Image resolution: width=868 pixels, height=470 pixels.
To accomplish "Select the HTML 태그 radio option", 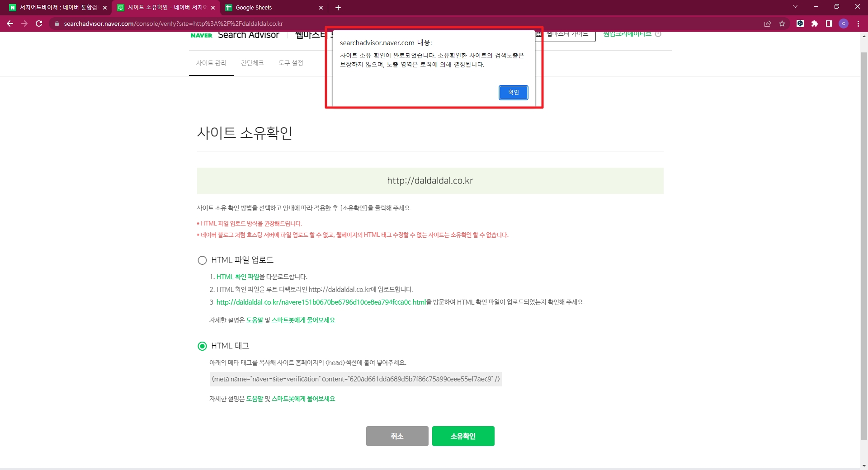I will pyautogui.click(x=202, y=346).
